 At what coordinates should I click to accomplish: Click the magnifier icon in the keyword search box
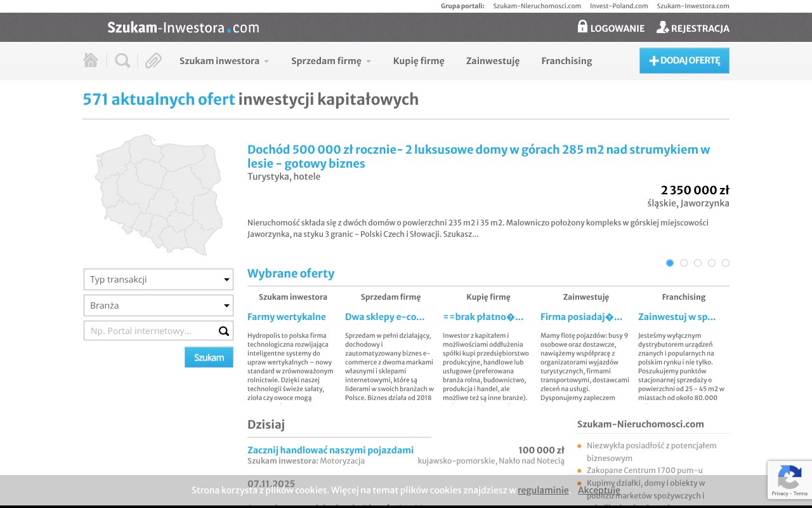[x=223, y=330]
